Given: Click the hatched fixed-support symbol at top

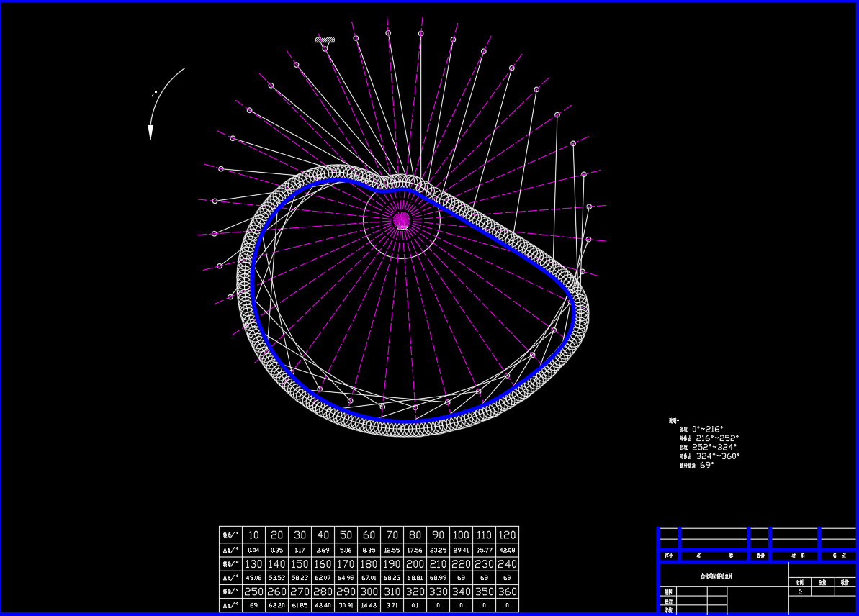Looking at the screenshot, I should pos(325,40).
